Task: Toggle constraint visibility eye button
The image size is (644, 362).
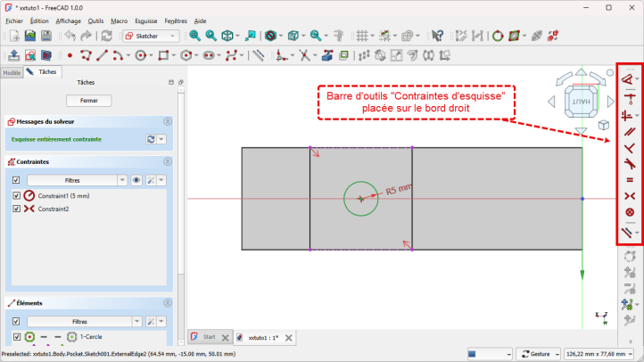Action: pos(136,180)
